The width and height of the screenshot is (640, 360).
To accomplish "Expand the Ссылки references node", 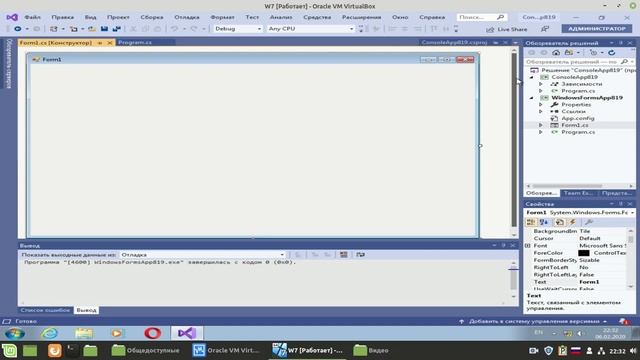I will (x=541, y=111).
